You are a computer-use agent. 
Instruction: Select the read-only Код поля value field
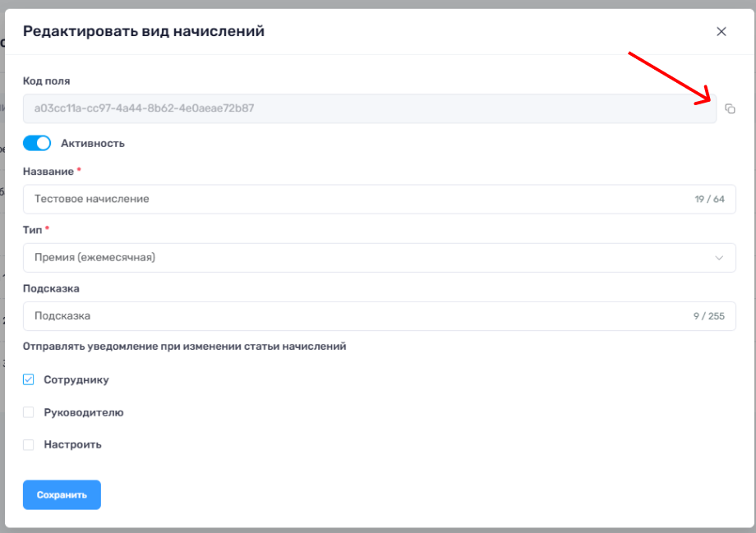[370, 108]
